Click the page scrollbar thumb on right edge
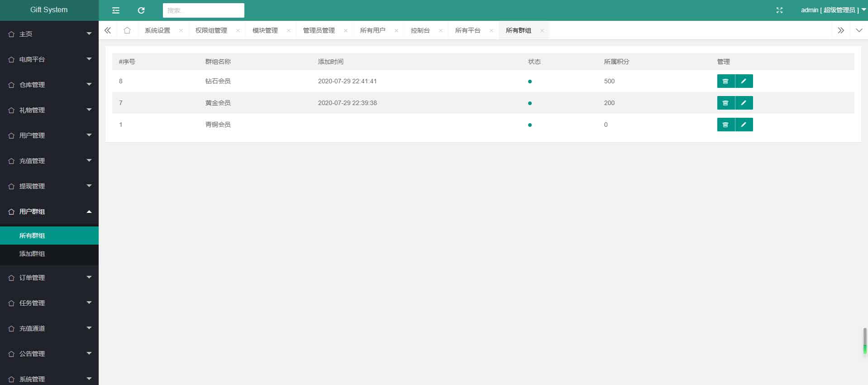This screenshot has width=868, height=385. 865,341
